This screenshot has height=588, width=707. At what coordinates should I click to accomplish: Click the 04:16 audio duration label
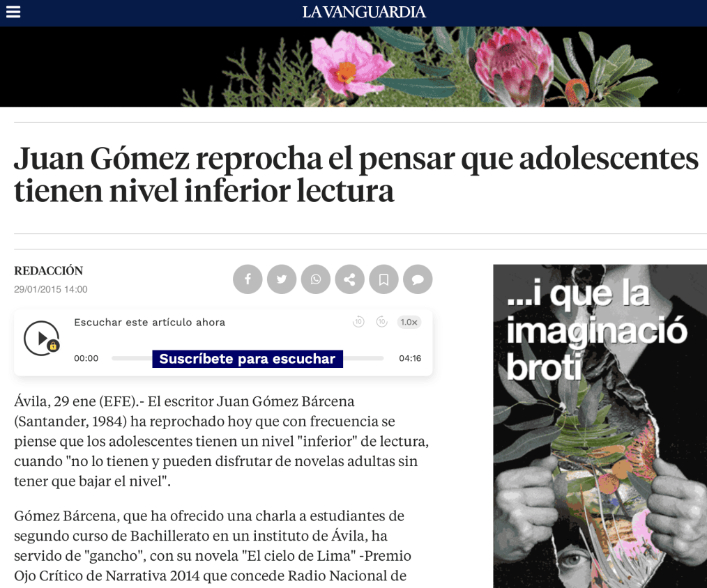coord(410,358)
